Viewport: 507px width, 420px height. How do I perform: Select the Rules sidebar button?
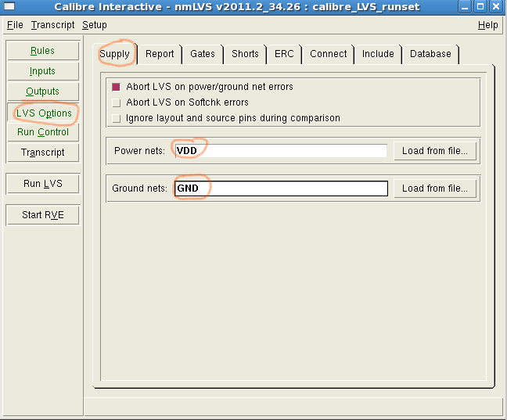(x=42, y=51)
